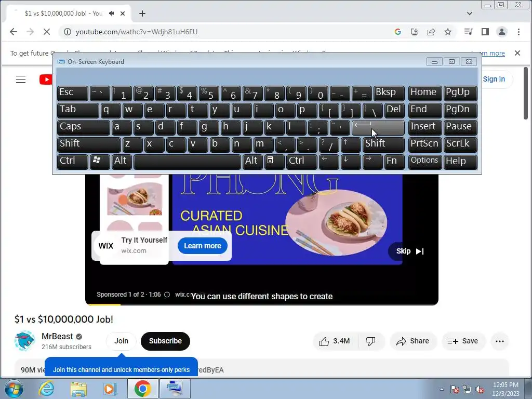Join the MrBeast channel
Screen dimensions: 532x399
coord(121,341)
